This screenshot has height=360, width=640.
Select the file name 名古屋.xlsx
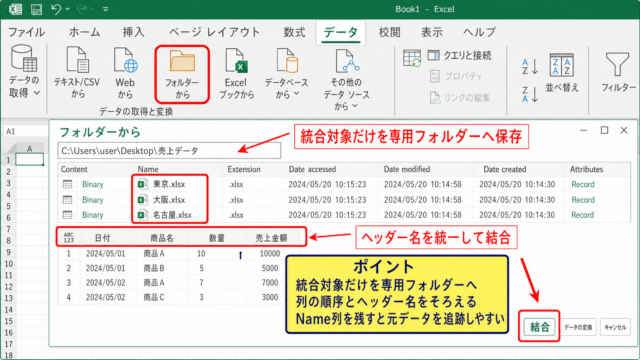pyautogui.click(x=172, y=215)
